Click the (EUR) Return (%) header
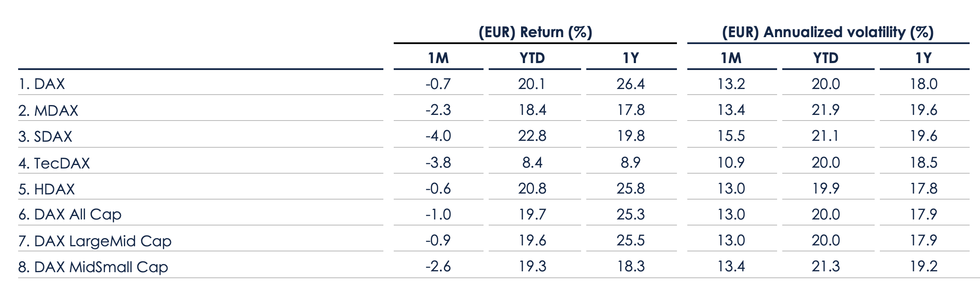 pyautogui.click(x=535, y=32)
